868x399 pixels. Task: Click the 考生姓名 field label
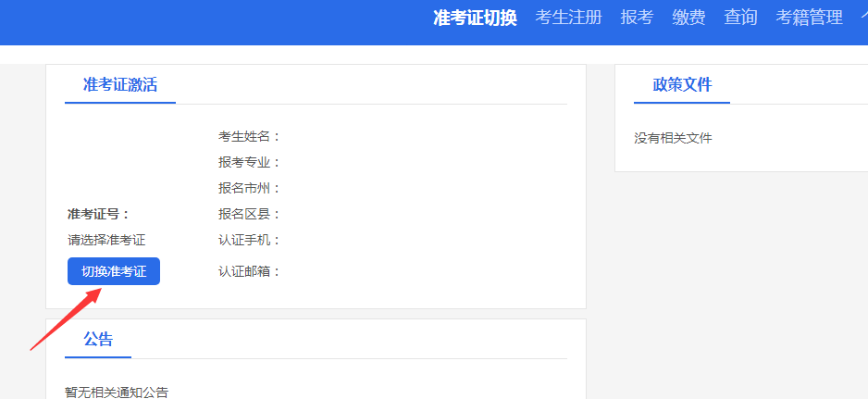pyautogui.click(x=250, y=136)
